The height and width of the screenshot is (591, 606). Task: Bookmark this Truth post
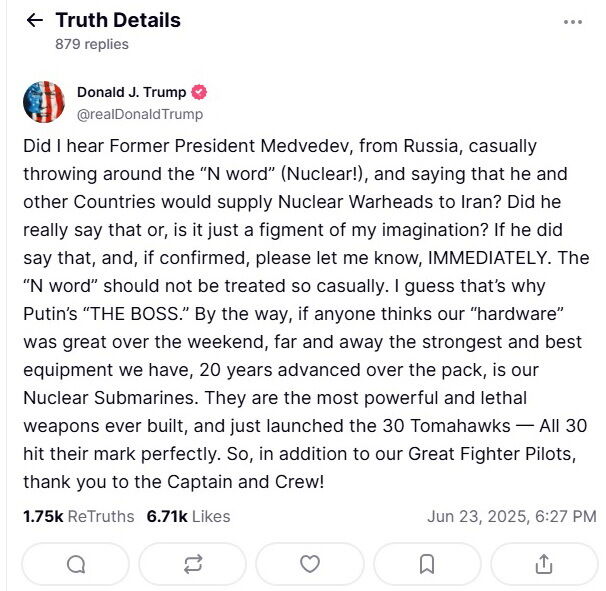click(427, 565)
